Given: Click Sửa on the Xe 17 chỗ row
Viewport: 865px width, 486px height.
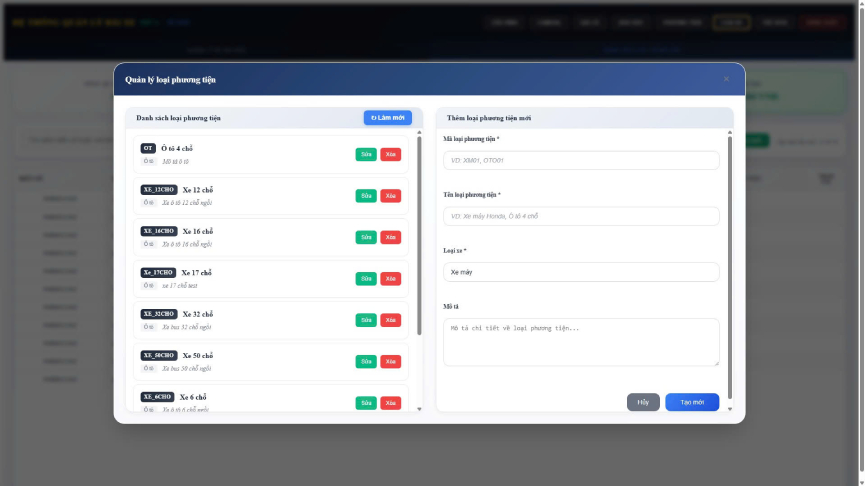Looking at the screenshot, I should pos(366,279).
